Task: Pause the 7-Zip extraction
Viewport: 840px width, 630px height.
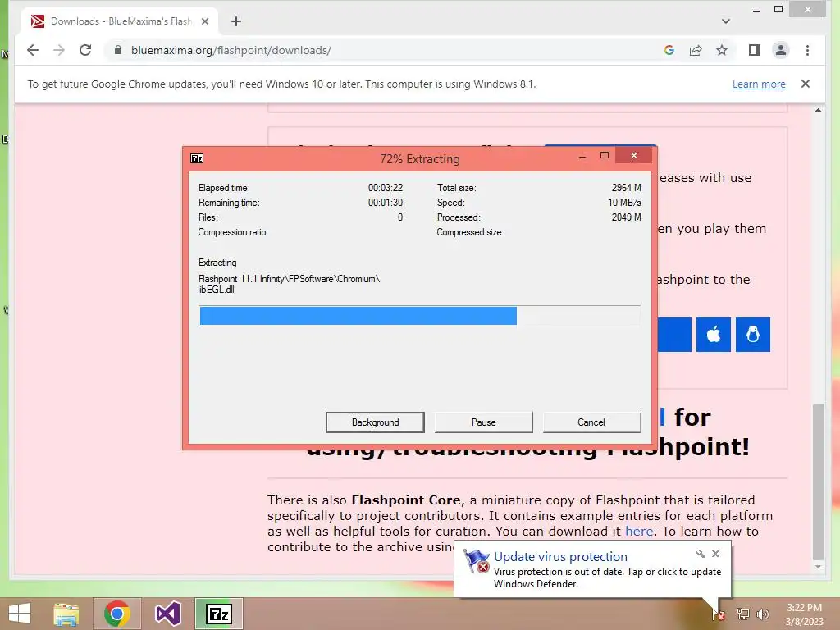Action: (483, 422)
